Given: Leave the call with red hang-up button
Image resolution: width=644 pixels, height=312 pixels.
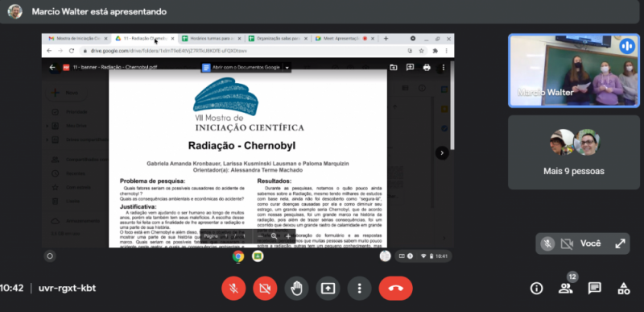Looking at the screenshot, I should (395, 288).
